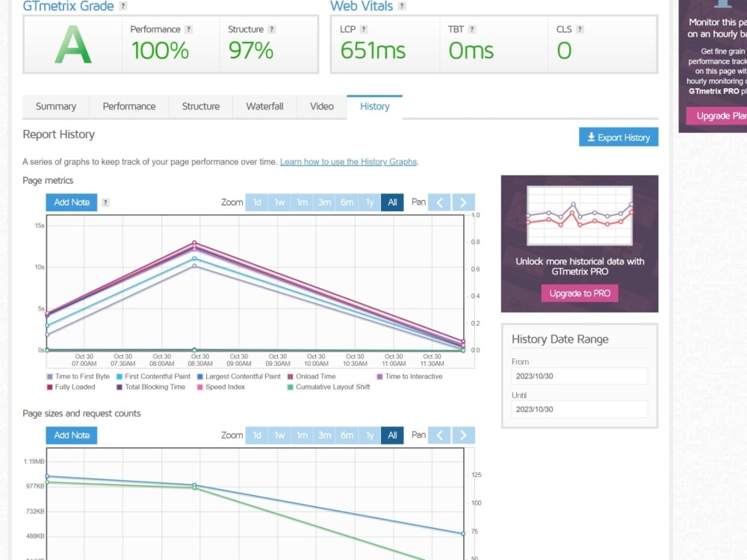
Task: Select the 1w zoom range option
Action: [x=279, y=202]
